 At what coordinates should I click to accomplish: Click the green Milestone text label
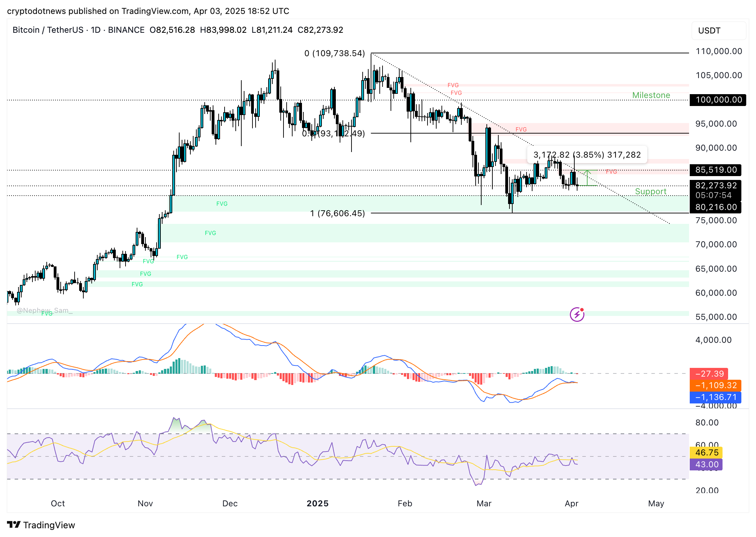651,95
